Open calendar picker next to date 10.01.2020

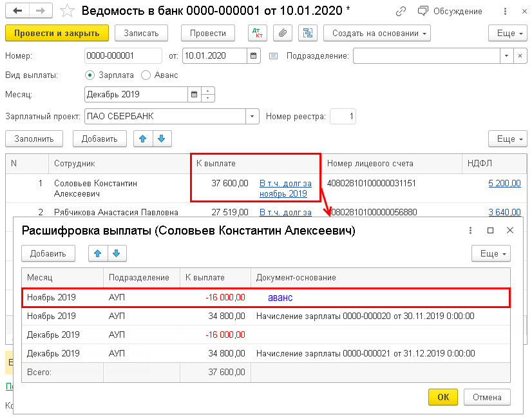tap(253, 56)
